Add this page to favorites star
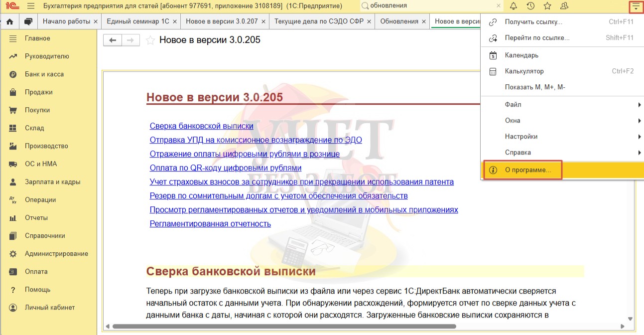This screenshot has width=644, height=335. pyautogui.click(x=150, y=40)
